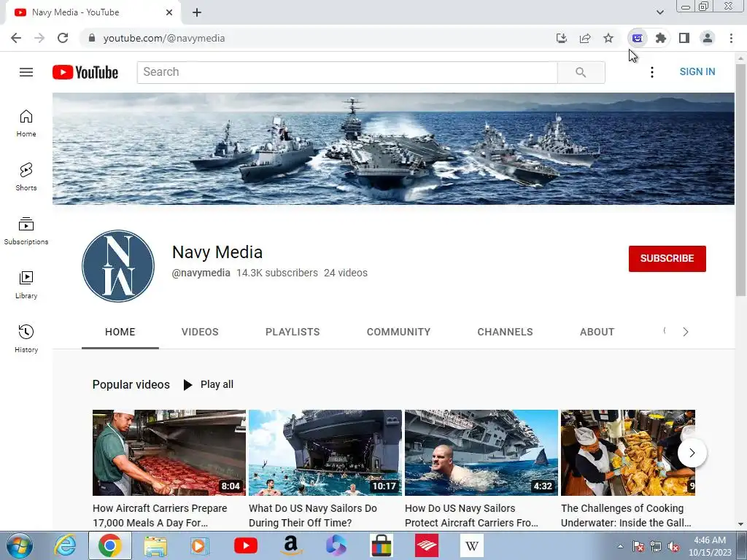
Task: Click the page vertical scrollbar
Action: pos(740,181)
